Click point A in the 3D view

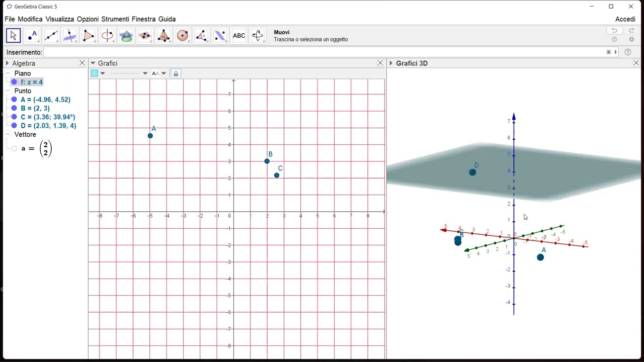(x=540, y=257)
